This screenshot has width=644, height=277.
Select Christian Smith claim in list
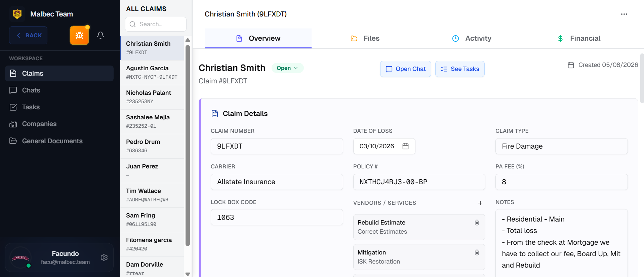coord(152,48)
